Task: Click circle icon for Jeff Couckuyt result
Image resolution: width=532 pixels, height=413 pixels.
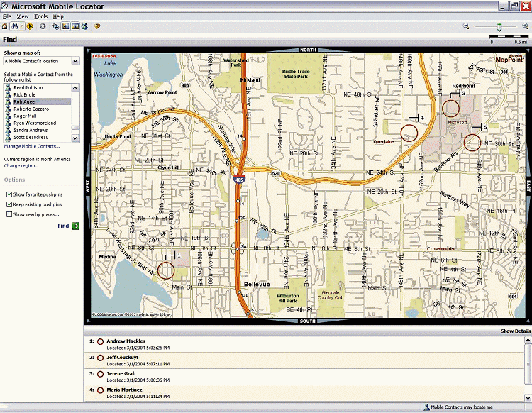Action: click(100, 358)
